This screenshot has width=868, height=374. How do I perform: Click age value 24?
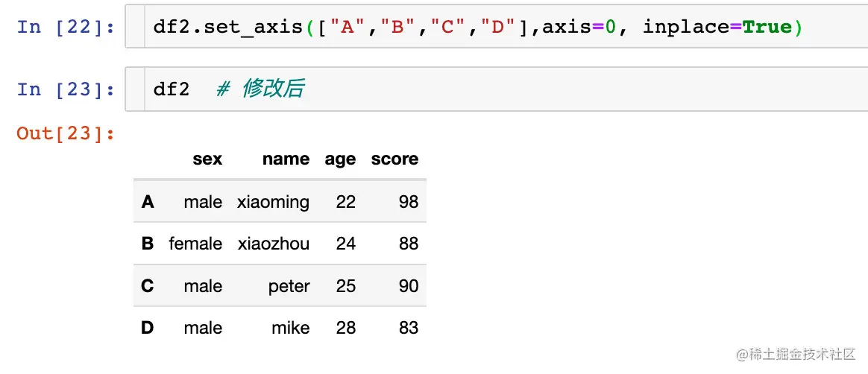pos(345,244)
